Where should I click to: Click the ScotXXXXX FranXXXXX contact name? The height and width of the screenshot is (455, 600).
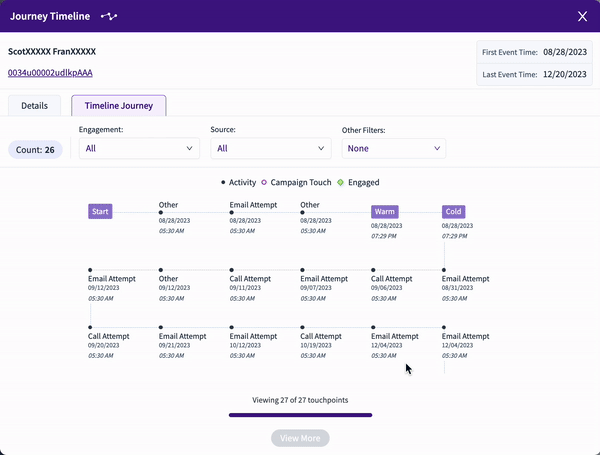pyautogui.click(x=52, y=51)
